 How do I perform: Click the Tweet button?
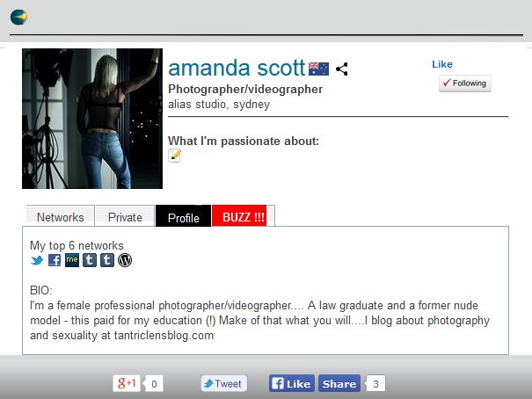pos(224,383)
